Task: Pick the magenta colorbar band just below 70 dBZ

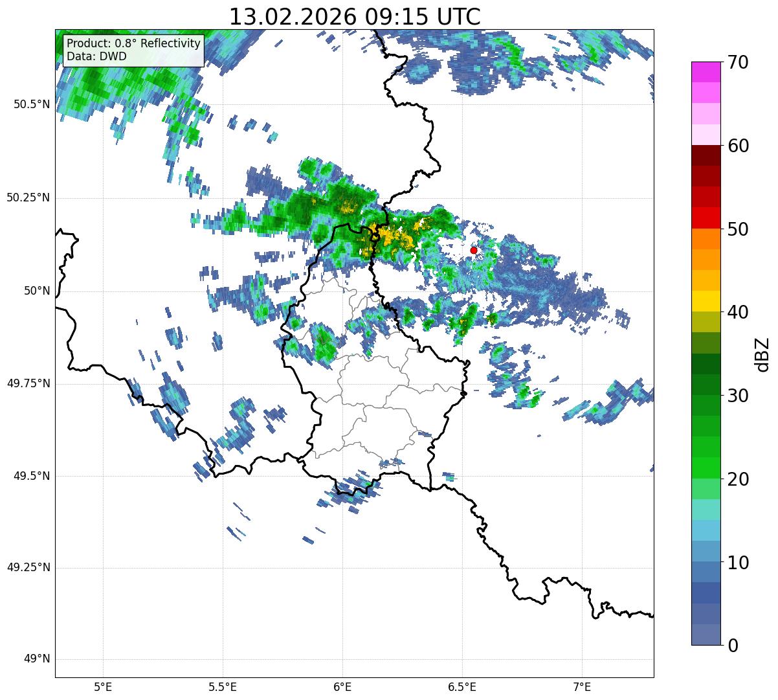Action: 706,72
